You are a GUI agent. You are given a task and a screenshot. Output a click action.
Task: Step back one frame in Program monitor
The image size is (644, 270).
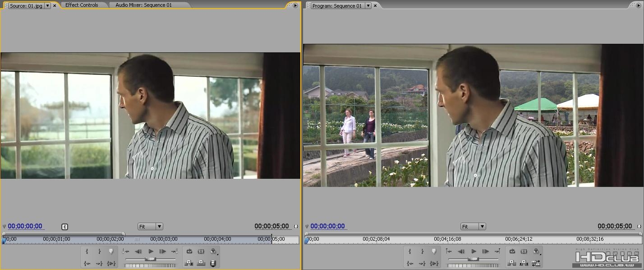click(x=461, y=251)
